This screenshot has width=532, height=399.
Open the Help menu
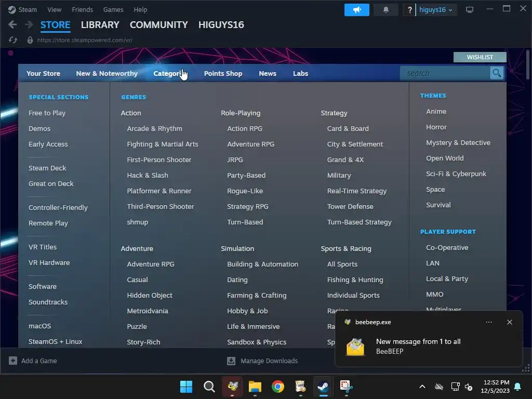point(140,9)
